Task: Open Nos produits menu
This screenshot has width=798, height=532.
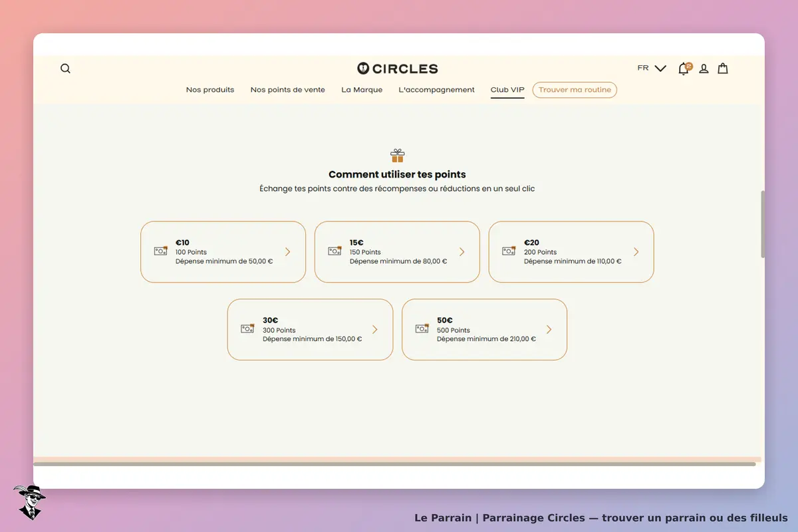Action: 210,90
